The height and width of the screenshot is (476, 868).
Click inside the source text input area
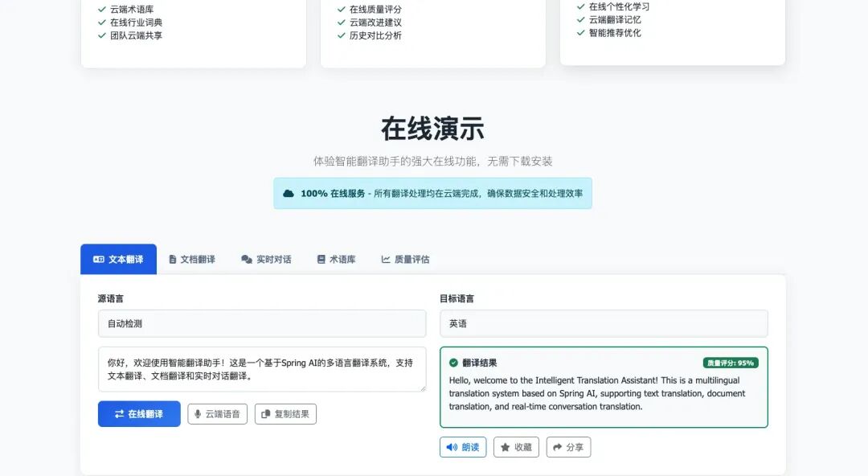point(261,370)
